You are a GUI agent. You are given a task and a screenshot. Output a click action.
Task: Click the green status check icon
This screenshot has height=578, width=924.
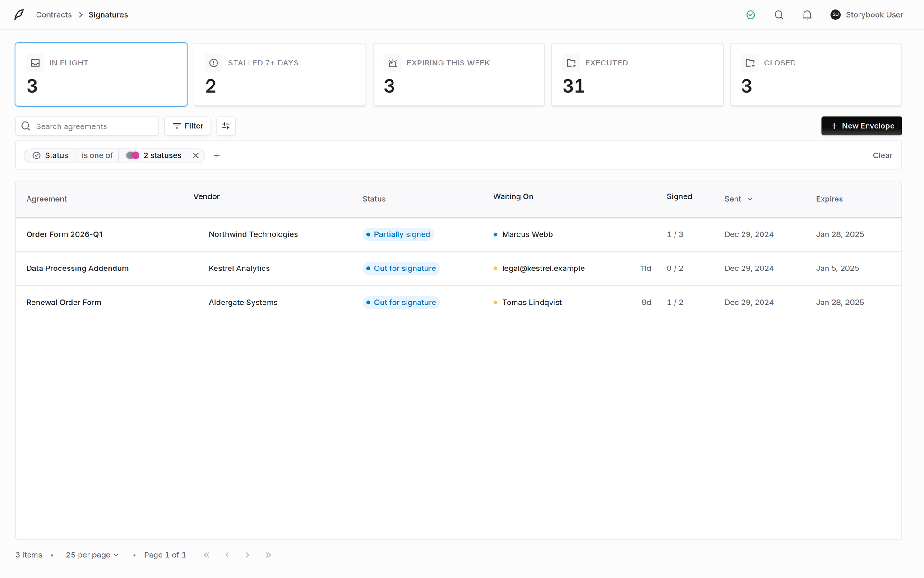751,14
